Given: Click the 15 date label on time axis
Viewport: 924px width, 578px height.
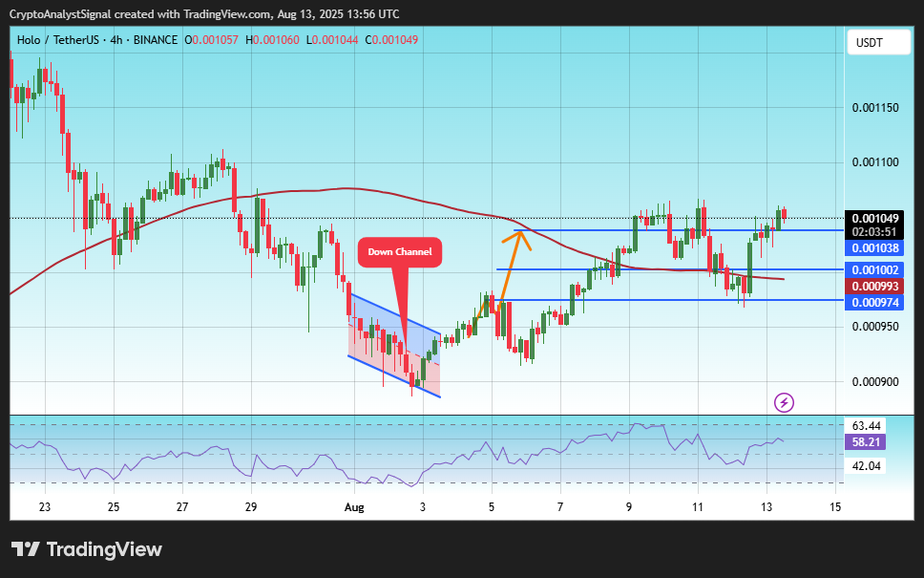Looking at the screenshot, I should pyautogui.click(x=835, y=507).
